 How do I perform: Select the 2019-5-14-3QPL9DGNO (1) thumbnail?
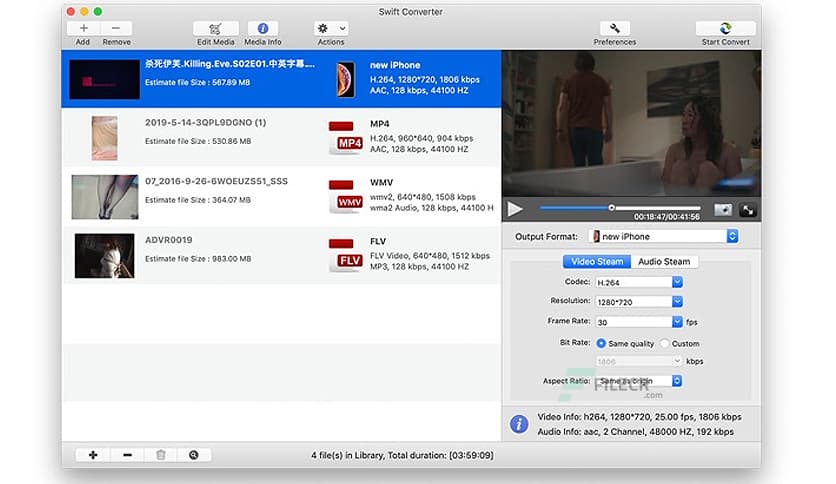coord(104,138)
